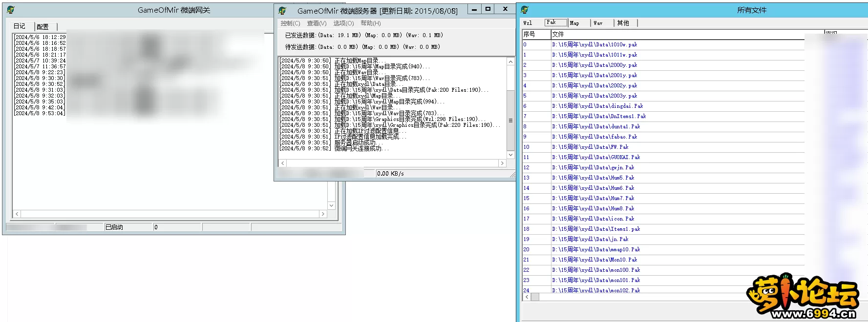Screen dimensions: 868x322
Task: Click the GameOfMir gateway window title icon
Action: pos(11,10)
